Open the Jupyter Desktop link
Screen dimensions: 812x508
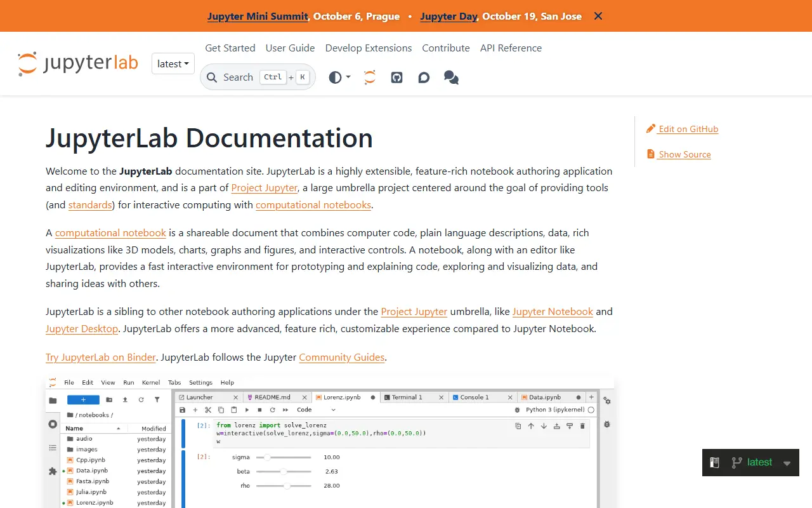click(82, 329)
